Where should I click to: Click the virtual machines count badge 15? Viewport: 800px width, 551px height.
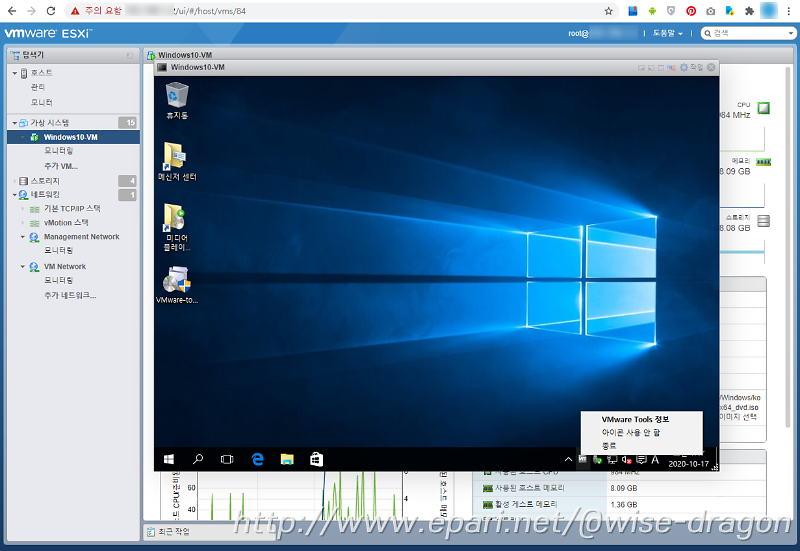pos(127,122)
